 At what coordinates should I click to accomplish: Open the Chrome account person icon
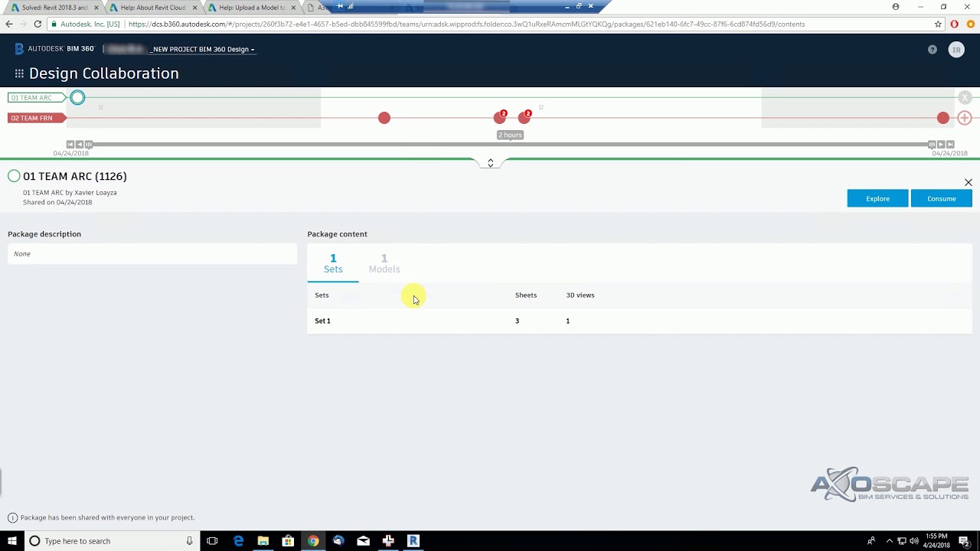(x=896, y=7)
